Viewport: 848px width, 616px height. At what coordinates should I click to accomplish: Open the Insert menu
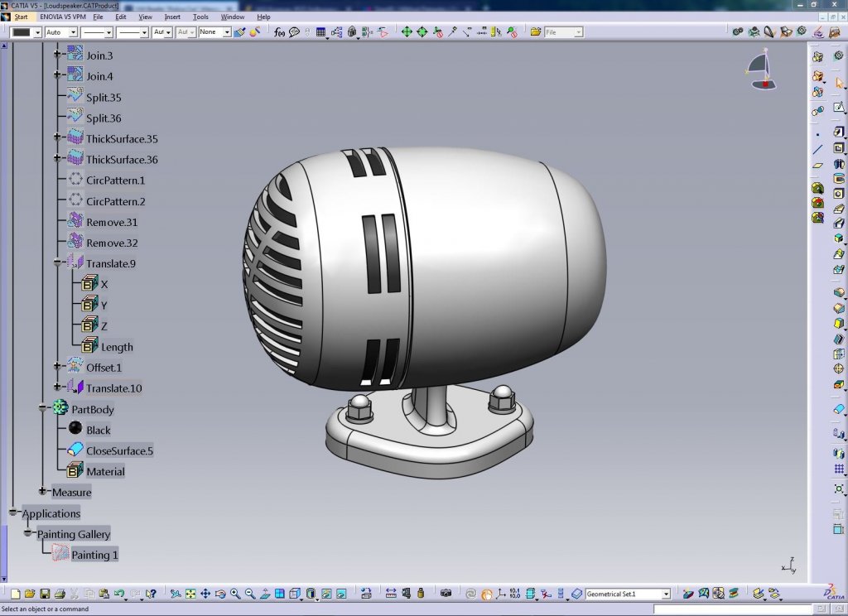pyautogui.click(x=172, y=17)
